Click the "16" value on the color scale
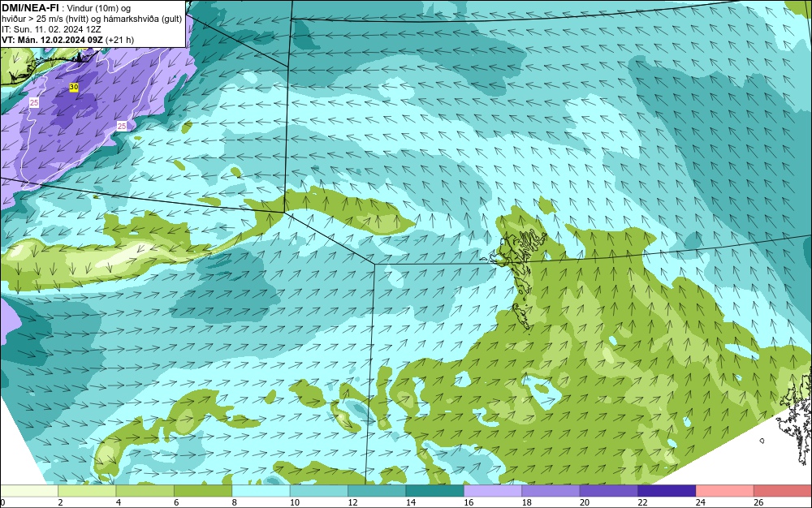This screenshot has width=812, height=508. click(469, 502)
